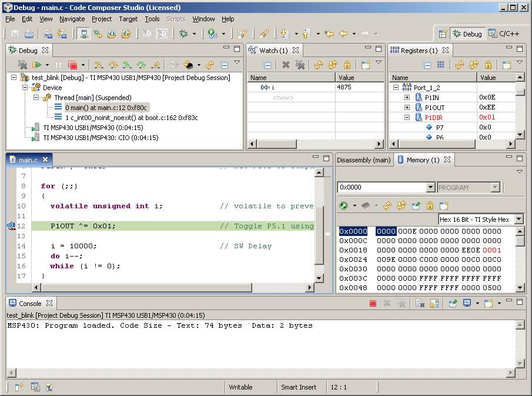
Task: Open the memory address 0x0000 combo dropdown
Action: (430, 187)
